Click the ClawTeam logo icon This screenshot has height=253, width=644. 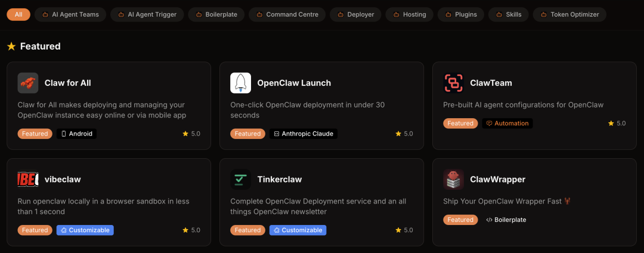[454, 83]
